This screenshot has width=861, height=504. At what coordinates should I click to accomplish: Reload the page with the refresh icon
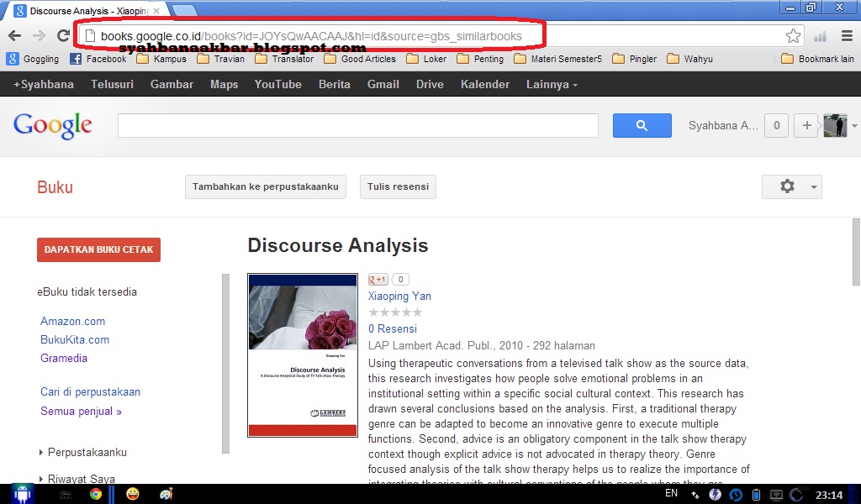point(64,36)
